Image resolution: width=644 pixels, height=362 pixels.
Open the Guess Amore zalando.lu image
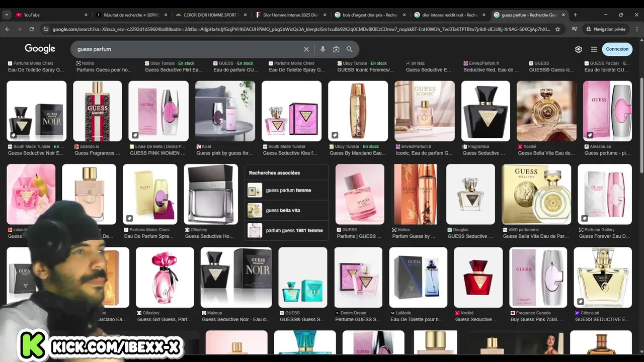point(97,111)
